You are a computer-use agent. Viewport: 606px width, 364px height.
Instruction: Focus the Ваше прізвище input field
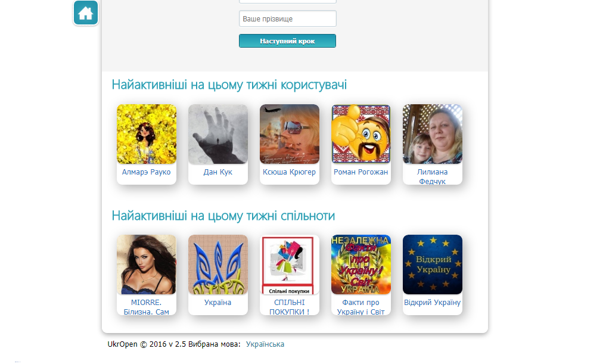(288, 18)
